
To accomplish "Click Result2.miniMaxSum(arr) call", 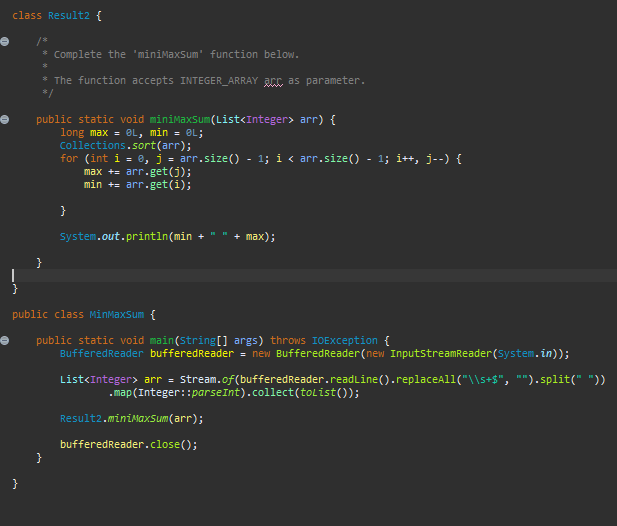I will (131, 418).
